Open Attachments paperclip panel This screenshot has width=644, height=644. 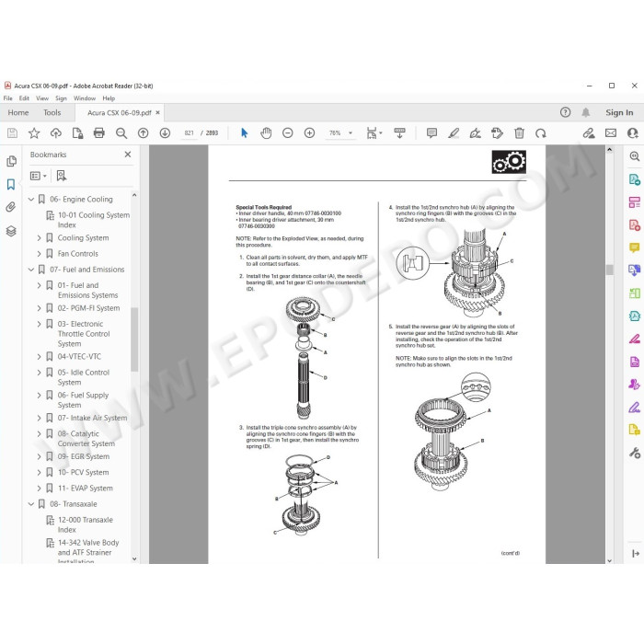(x=11, y=207)
